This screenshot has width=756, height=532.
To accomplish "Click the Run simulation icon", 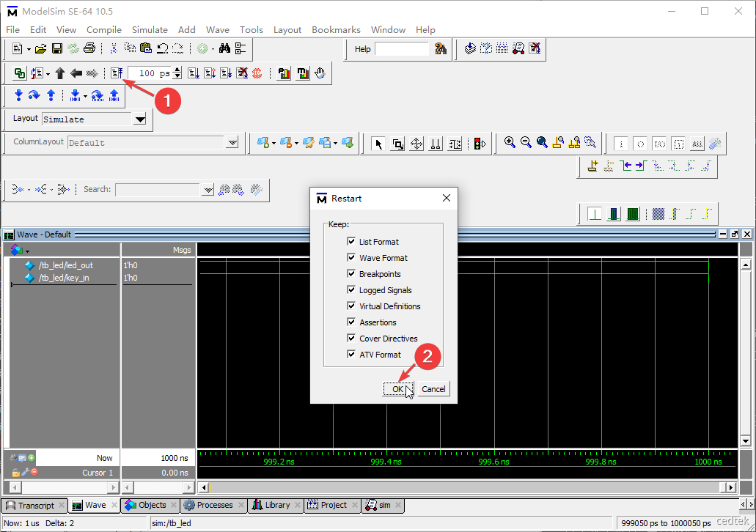I will tap(194, 73).
